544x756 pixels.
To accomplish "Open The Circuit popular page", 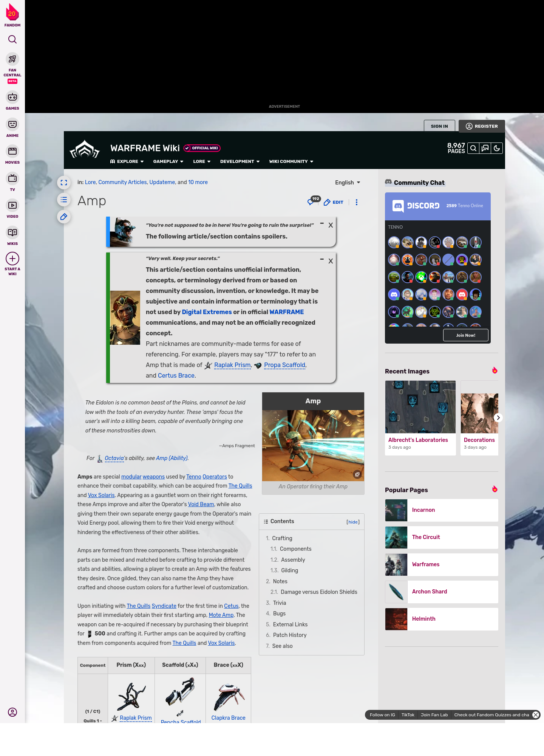I will click(442, 538).
